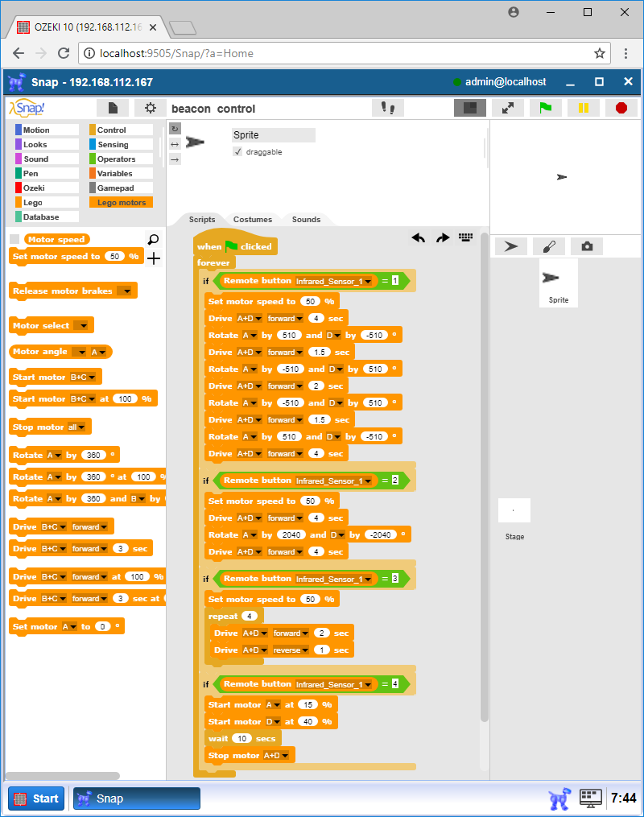Open Infrared_Sensor_1 dropdown for button 1
This screenshot has height=817, width=644.
pos(333,282)
